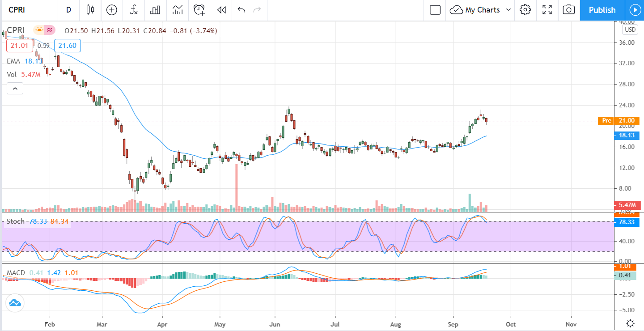This screenshot has height=331, width=644.
Task: Open chart settings via the top gear icon
Action: (x=525, y=10)
